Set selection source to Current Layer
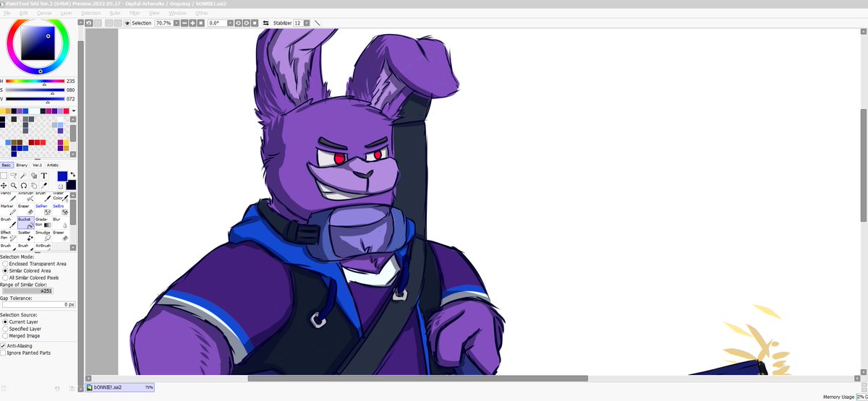868x401 pixels. coord(22,322)
